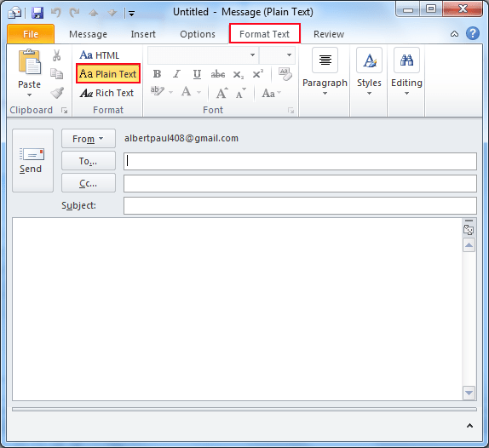This screenshot has width=489, height=448.
Task: Click the Grow Font icon
Action: (222, 93)
